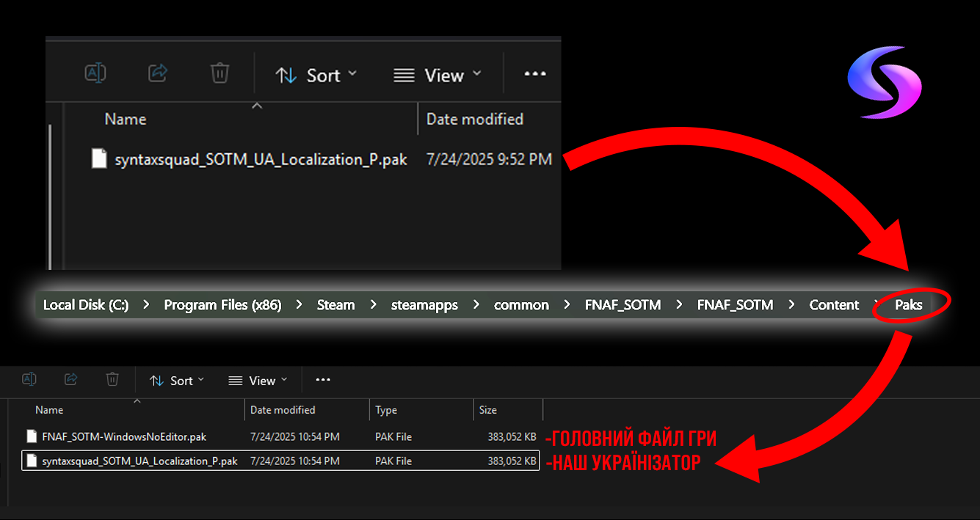Screen dimensions: 980x520
Task: Open the View dropdown in the lower Paks window
Action: [x=258, y=381]
